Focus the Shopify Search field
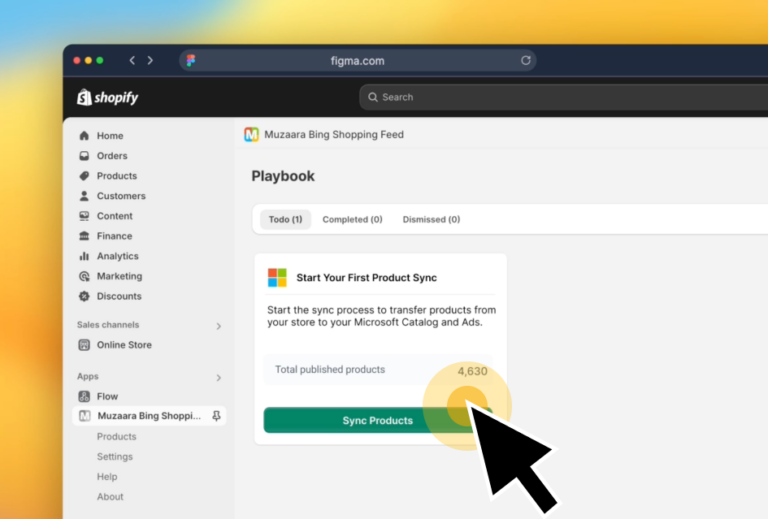 563,97
